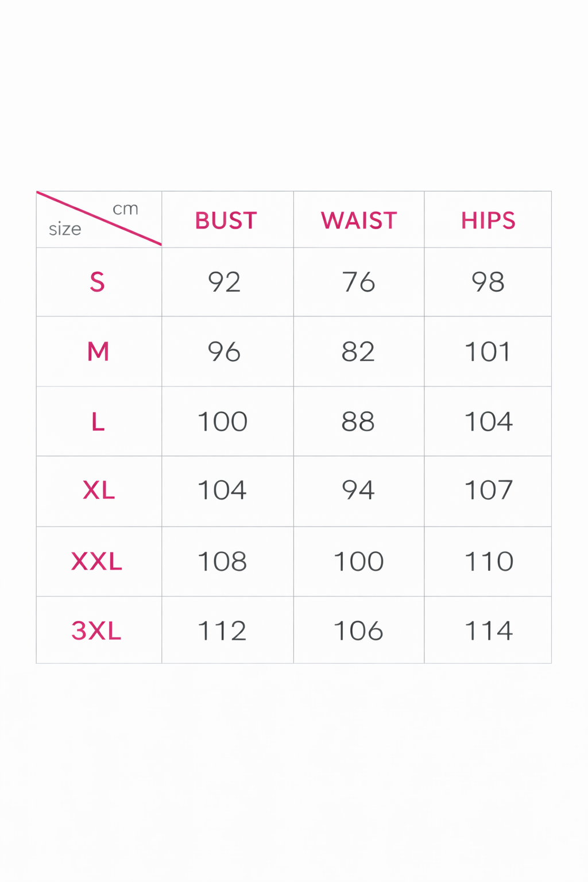588x882 pixels.
Task: Select the S size row label
Action: [x=97, y=282]
